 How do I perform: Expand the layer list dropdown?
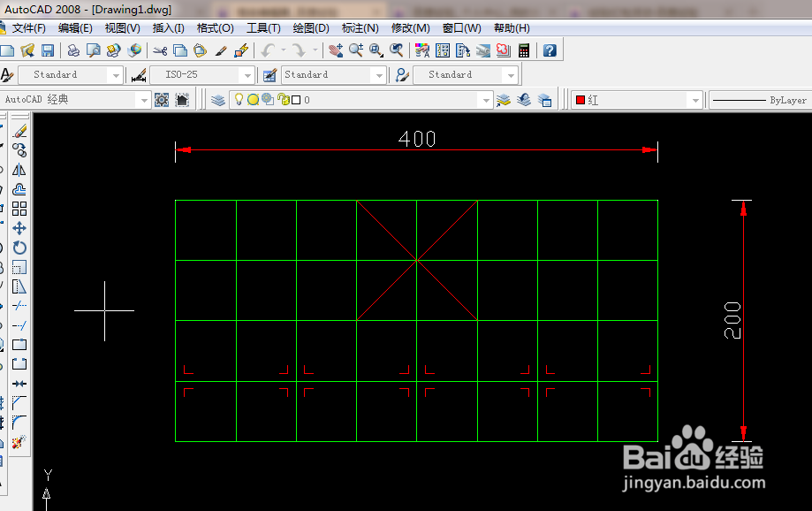[x=485, y=100]
